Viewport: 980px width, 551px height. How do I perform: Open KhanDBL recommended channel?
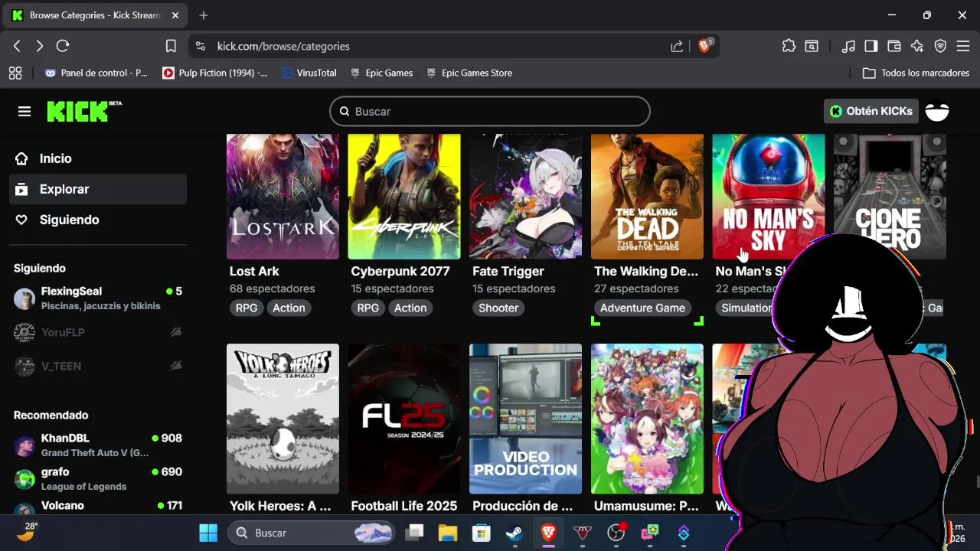[x=98, y=445]
